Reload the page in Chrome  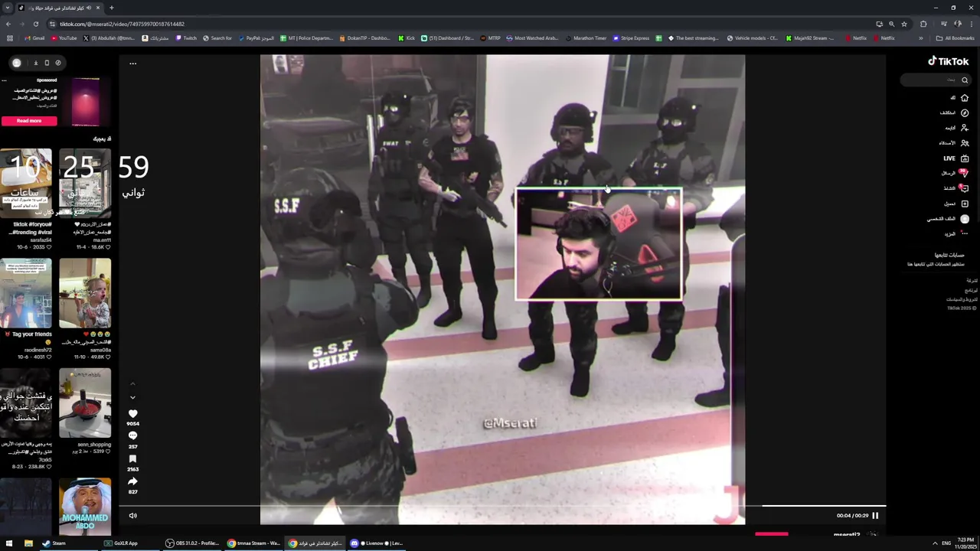click(35, 24)
